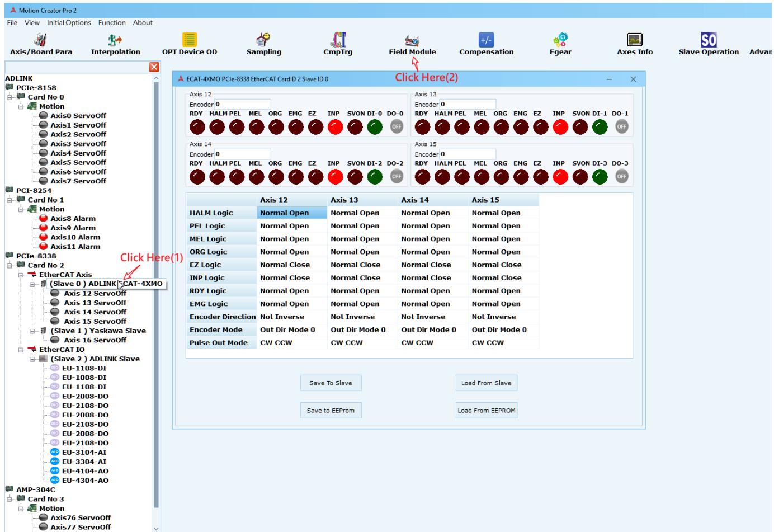Screen dimensions: 774x532
Task: Toggle the DO-0 output for Axis 12
Action: [396, 126]
